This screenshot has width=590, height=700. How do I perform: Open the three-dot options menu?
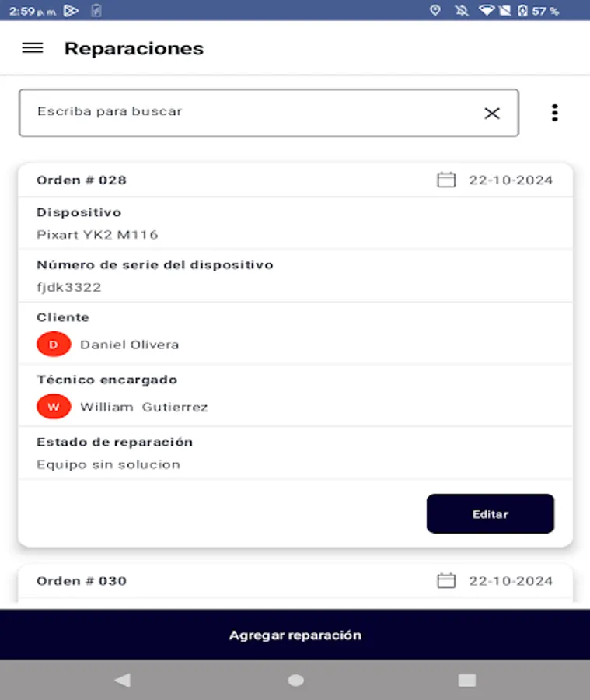555,112
